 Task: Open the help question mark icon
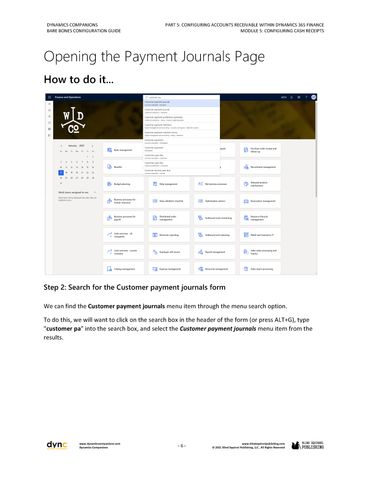coord(306,97)
